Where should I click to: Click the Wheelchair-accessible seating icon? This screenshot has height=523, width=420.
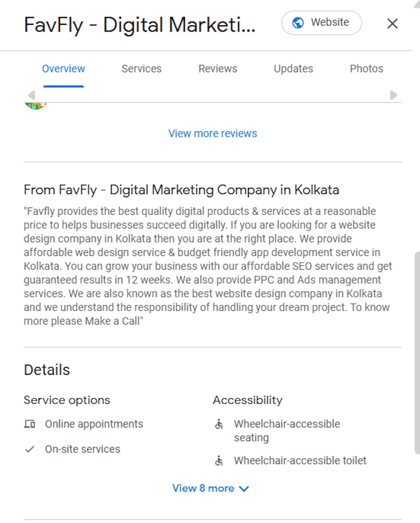coord(219,424)
